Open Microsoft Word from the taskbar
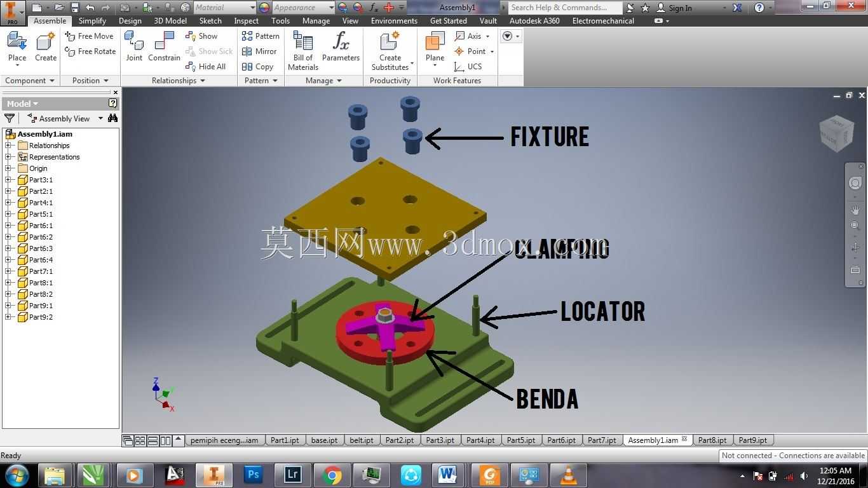 (447, 475)
